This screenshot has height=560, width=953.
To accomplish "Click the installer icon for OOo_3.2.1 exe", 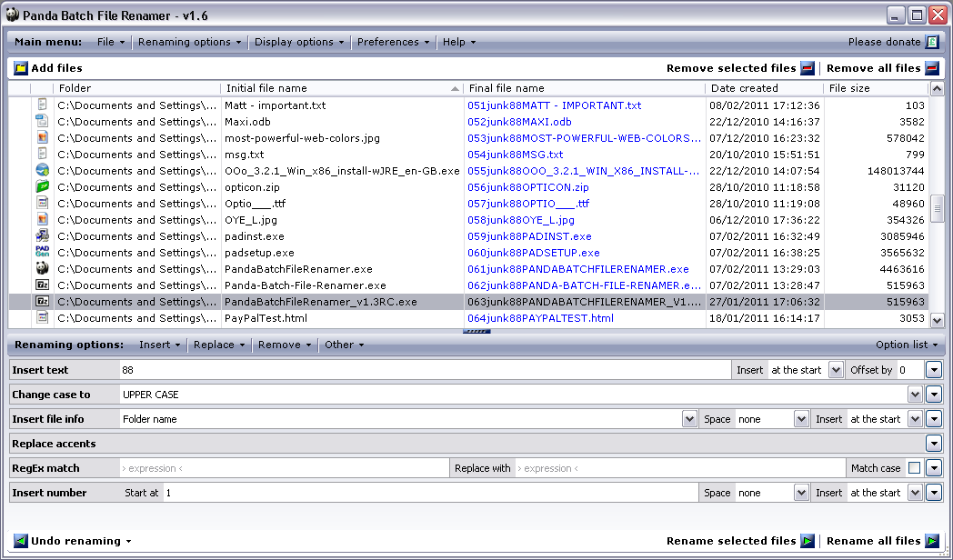I will click(x=42, y=171).
